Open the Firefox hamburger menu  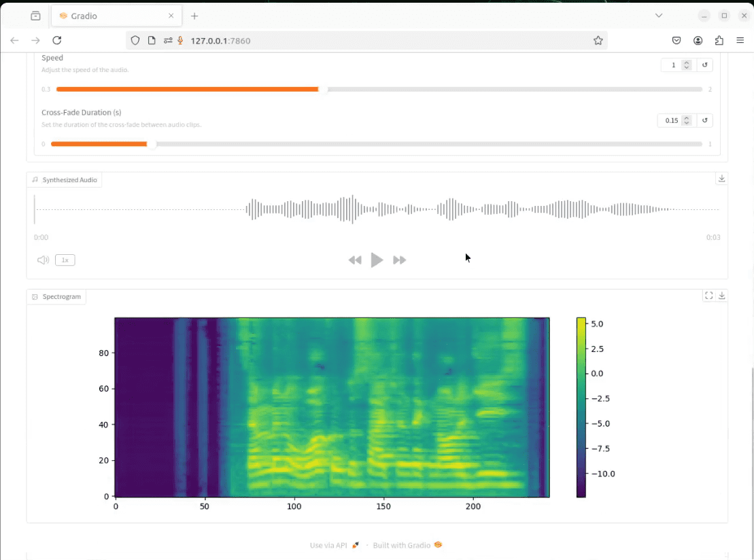coord(740,40)
